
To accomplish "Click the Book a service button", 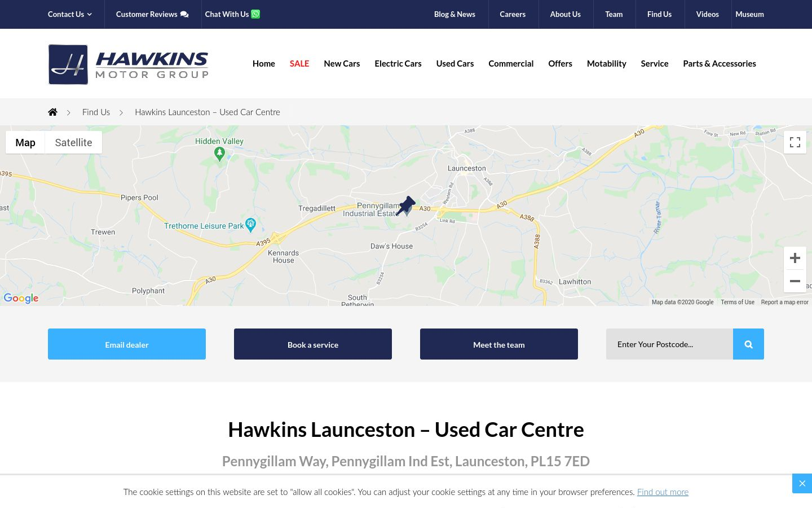I will [x=313, y=344].
